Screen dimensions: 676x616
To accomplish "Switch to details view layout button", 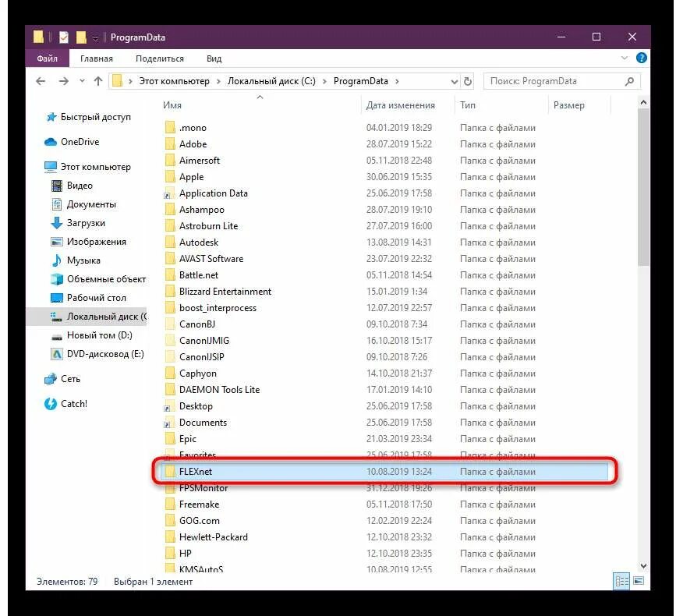I will 621,581.
